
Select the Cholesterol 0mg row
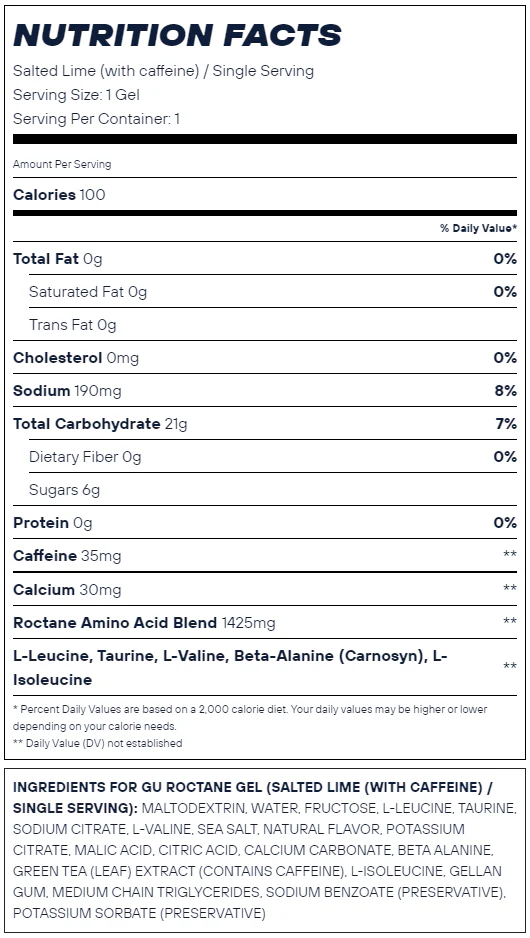coord(265,357)
